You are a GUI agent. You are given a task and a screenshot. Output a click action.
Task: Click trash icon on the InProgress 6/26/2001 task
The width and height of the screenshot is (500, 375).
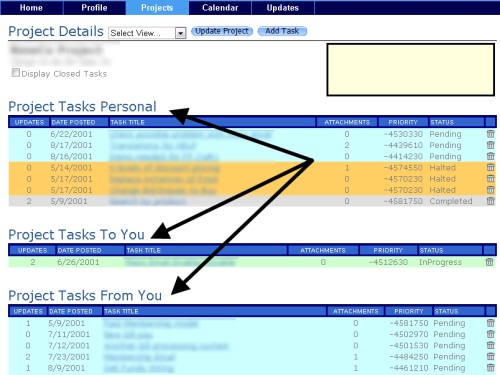pyautogui.click(x=489, y=262)
